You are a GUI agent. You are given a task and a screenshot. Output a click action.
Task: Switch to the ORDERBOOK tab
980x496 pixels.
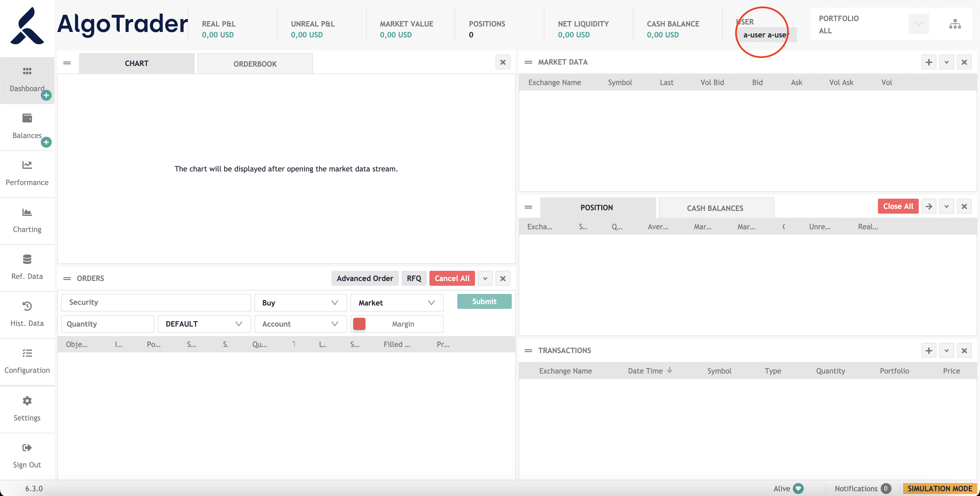[x=255, y=64]
